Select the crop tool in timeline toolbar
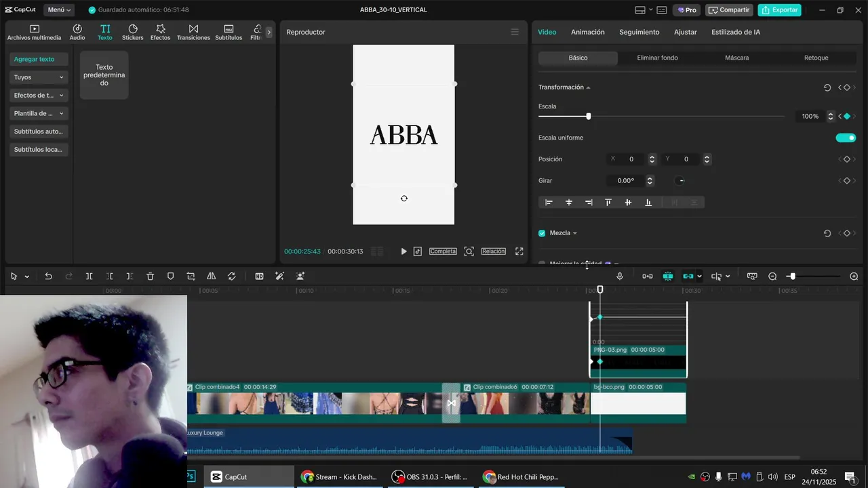Image resolution: width=868 pixels, height=488 pixels. 191,277
